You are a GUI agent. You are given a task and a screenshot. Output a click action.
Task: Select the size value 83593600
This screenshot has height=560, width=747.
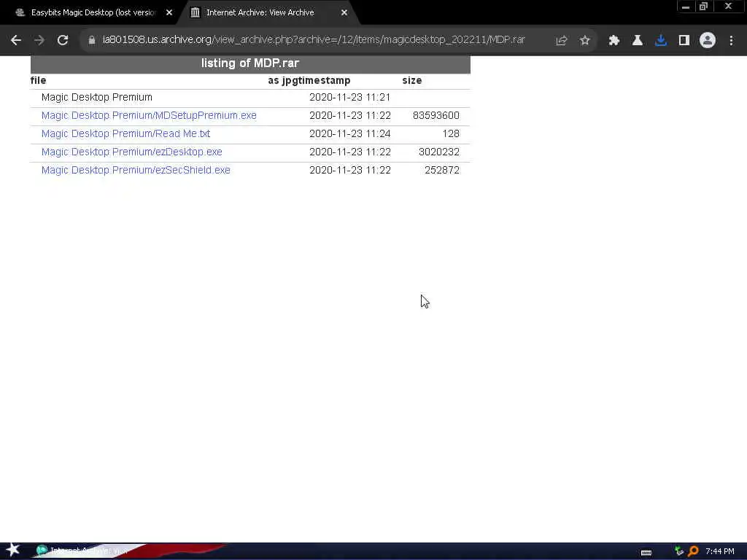[436, 116]
